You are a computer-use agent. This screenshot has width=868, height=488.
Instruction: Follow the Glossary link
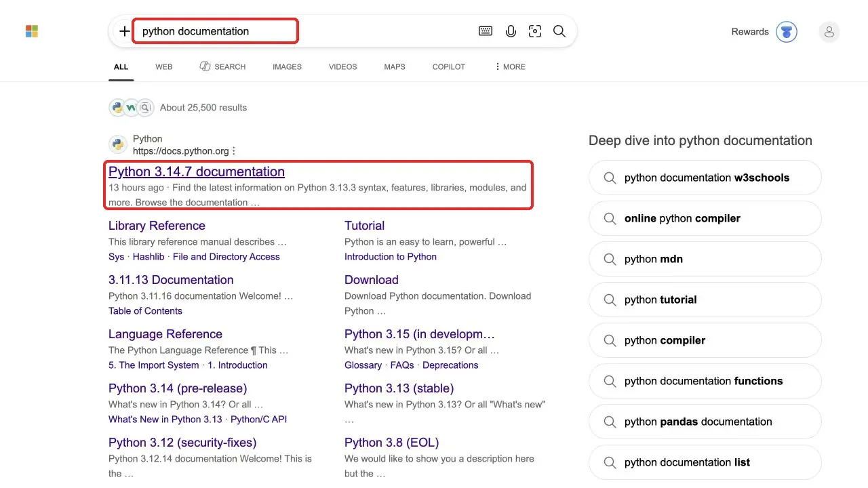click(363, 365)
